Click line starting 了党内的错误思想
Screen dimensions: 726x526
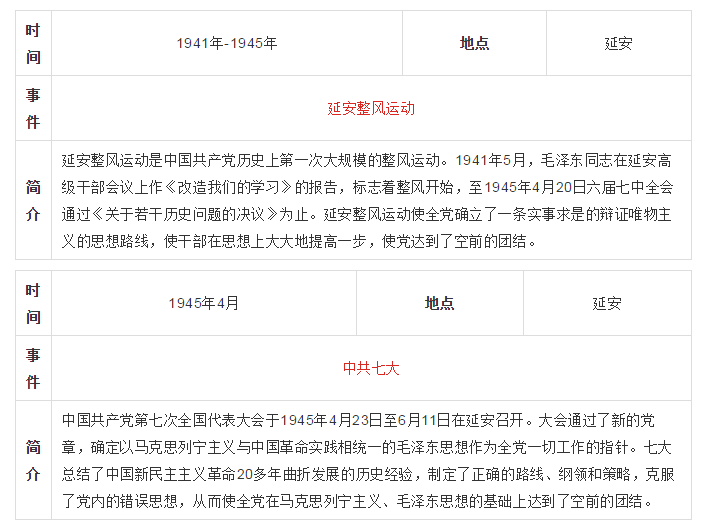click(x=357, y=501)
